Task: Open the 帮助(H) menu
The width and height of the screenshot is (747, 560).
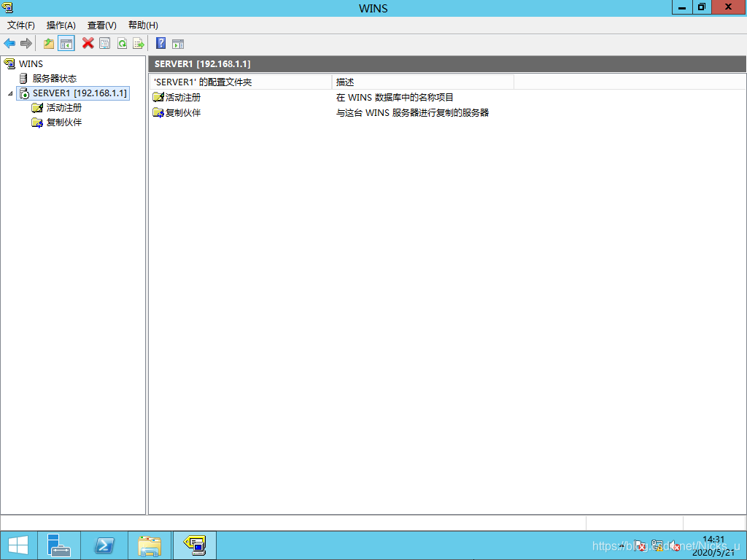Action: click(x=143, y=26)
